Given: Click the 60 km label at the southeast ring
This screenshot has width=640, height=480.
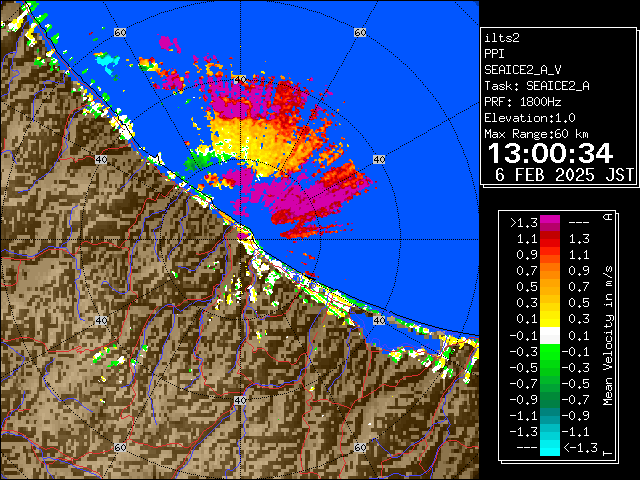Looking at the screenshot, I should 360,447.
